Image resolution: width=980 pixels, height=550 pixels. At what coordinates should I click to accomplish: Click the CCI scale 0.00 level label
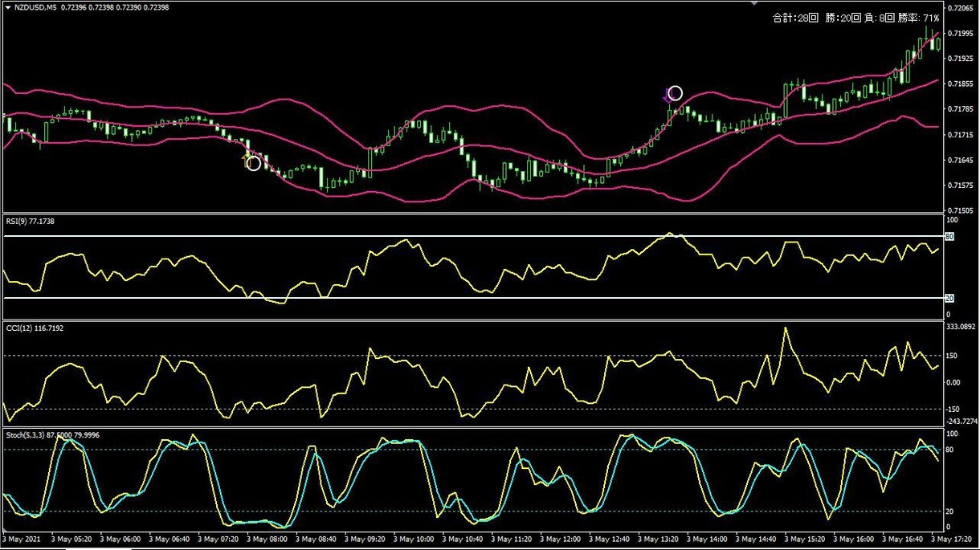(x=953, y=382)
